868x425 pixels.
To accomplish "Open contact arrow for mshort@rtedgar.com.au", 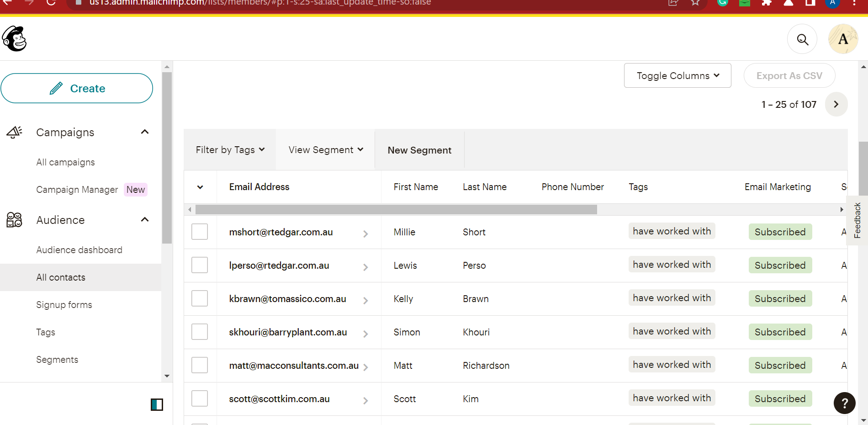I will coord(365,234).
